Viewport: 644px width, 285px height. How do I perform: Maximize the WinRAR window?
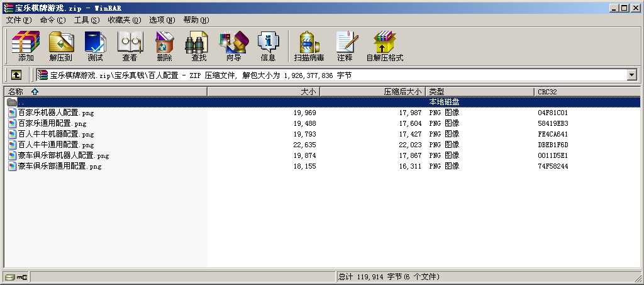[x=625, y=8]
